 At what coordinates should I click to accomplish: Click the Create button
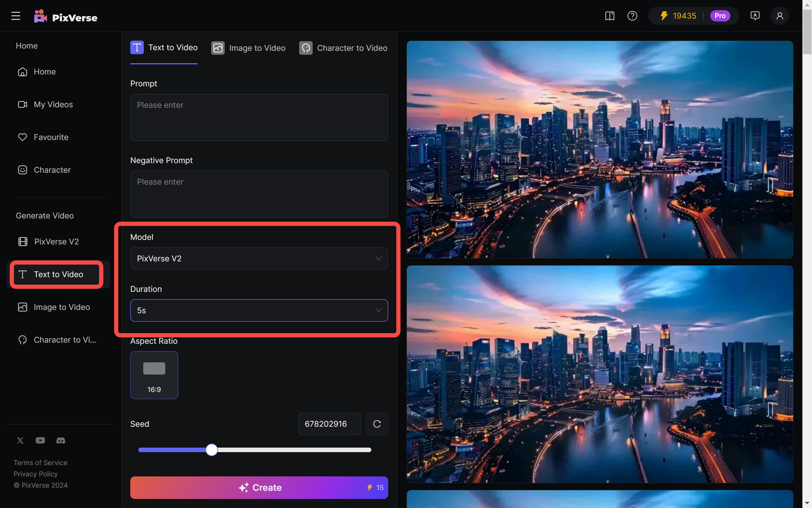(259, 488)
